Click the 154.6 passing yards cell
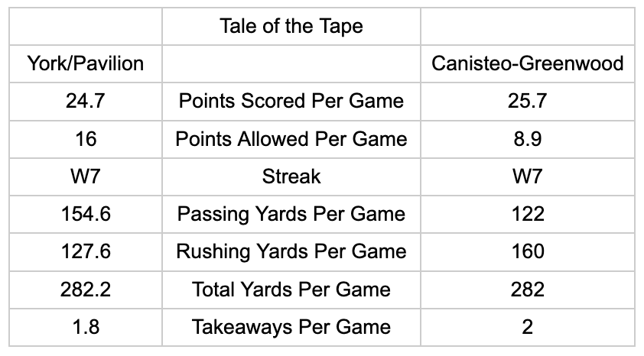 (86, 214)
